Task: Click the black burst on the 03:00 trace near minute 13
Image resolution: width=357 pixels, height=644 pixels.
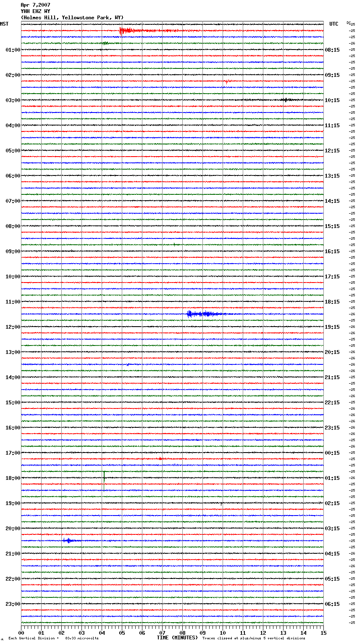Action: tap(286, 100)
